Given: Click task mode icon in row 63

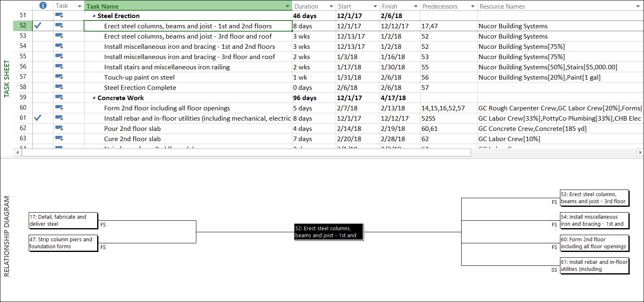Looking at the screenshot, I should click(59, 139).
